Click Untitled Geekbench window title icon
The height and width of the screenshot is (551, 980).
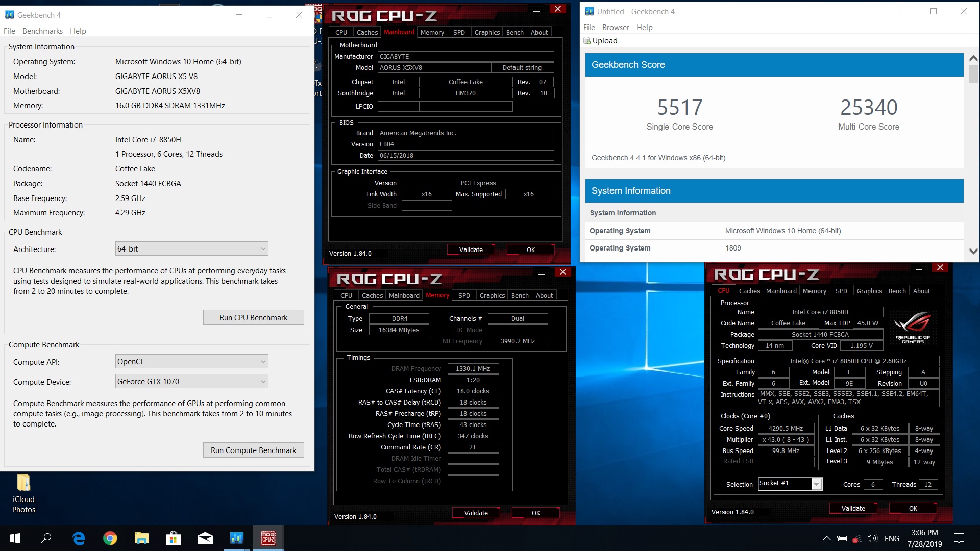tap(590, 11)
